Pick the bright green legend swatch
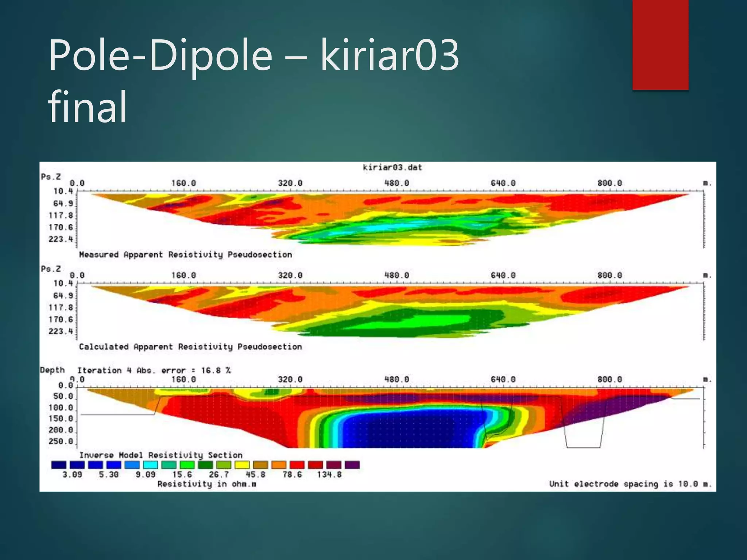Image resolution: width=747 pixels, height=560 pixels. click(187, 465)
